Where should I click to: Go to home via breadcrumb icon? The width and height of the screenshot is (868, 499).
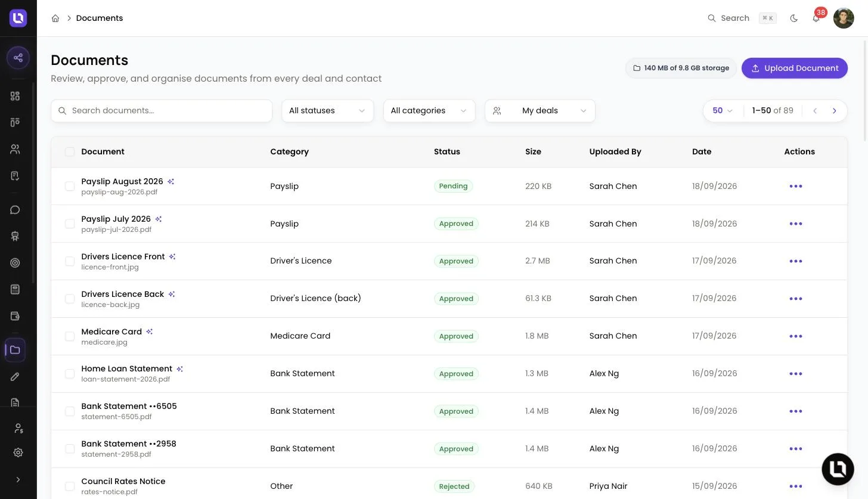click(x=55, y=18)
